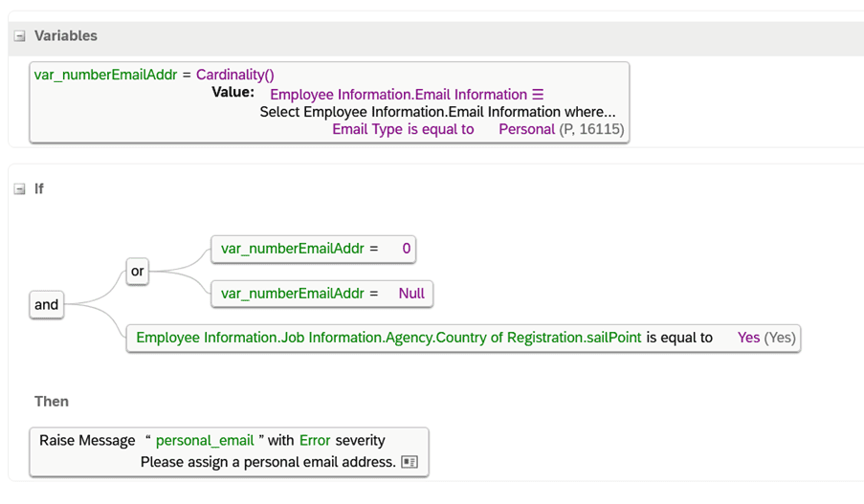Click the var_numberEmailAddr variable name in Variables

click(x=106, y=75)
